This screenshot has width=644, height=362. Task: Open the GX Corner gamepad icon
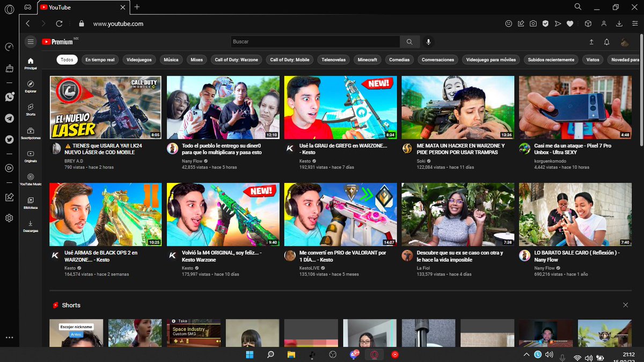tap(28, 7)
